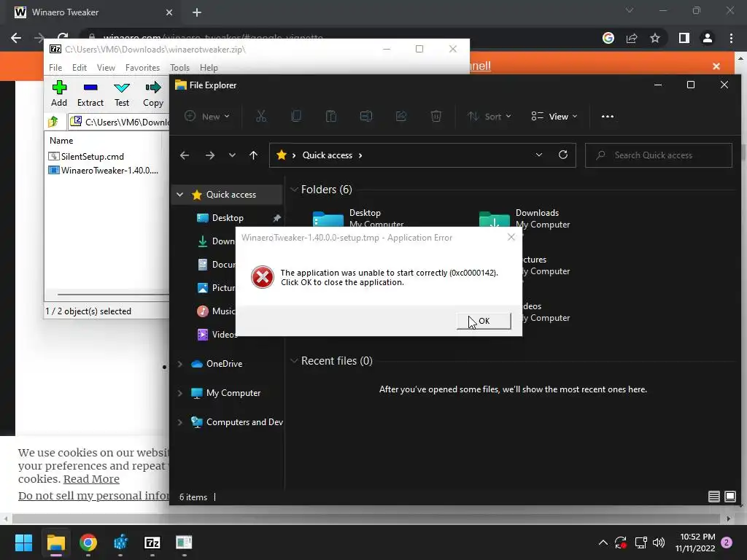Open the Tools menu in 7-Zip

[x=179, y=68]
